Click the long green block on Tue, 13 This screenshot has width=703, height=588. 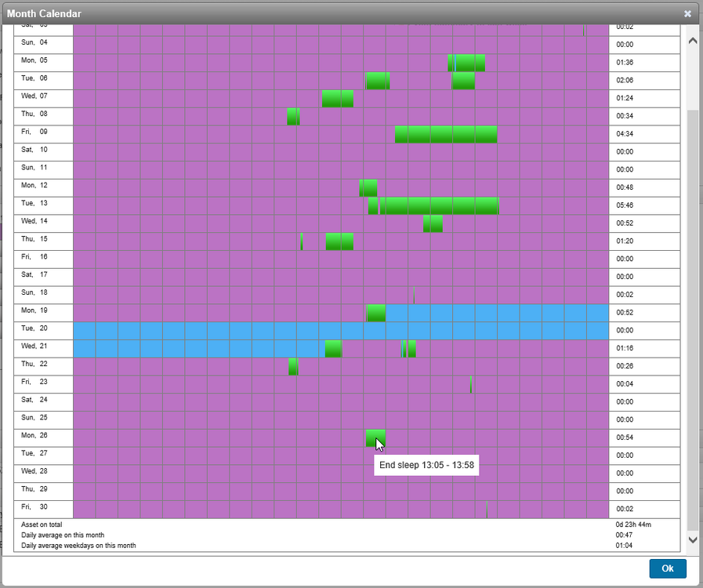tap(440, 206)
